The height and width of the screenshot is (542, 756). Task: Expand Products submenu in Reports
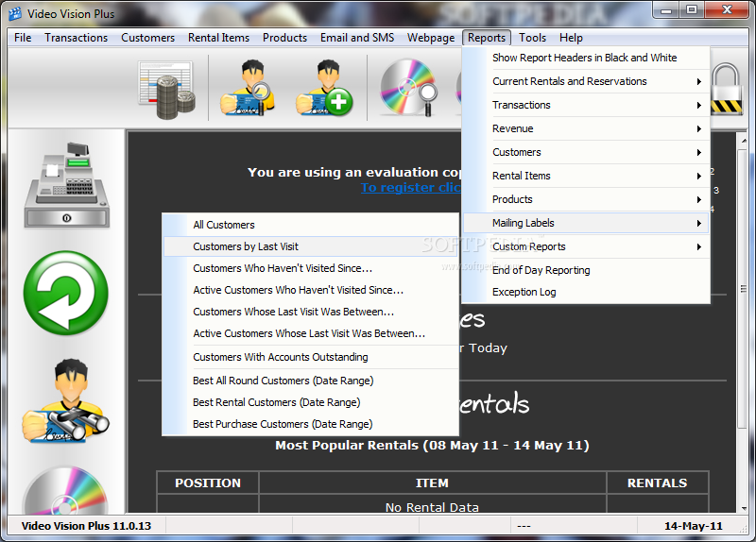(x=586, y=199)
